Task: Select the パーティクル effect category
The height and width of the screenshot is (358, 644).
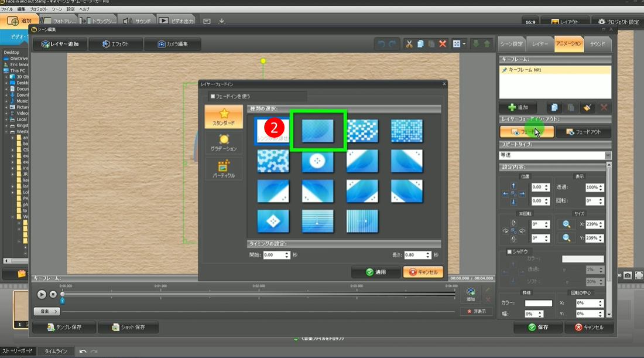Action: [224, 169]
